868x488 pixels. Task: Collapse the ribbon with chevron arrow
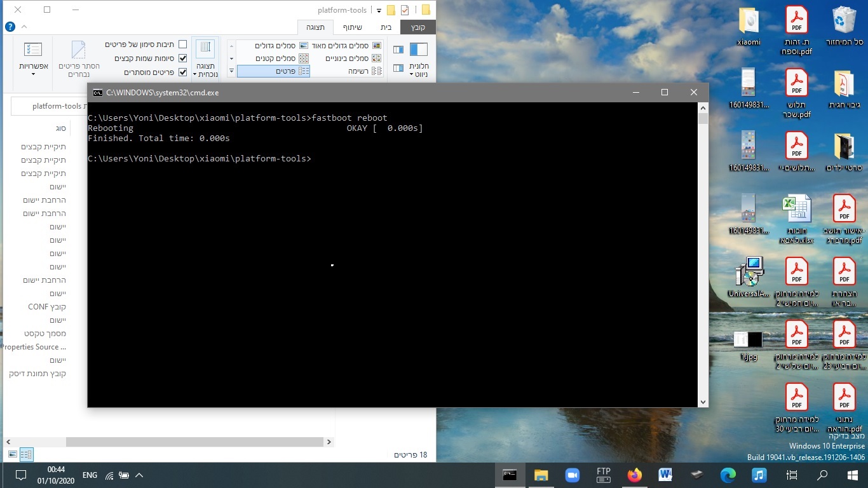(24, 27)
